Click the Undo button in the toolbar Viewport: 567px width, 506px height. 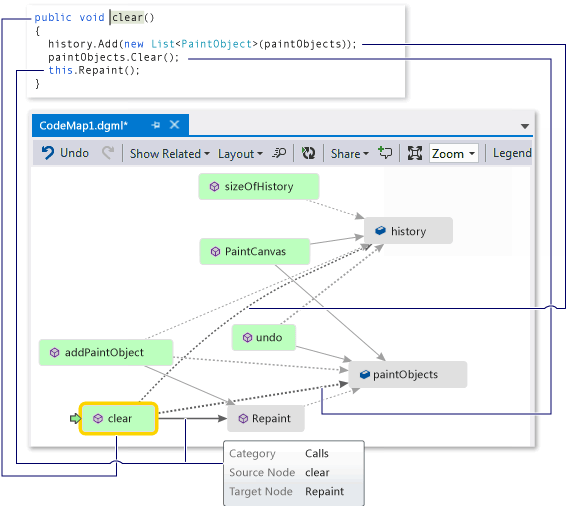click(x=65, y=153)
